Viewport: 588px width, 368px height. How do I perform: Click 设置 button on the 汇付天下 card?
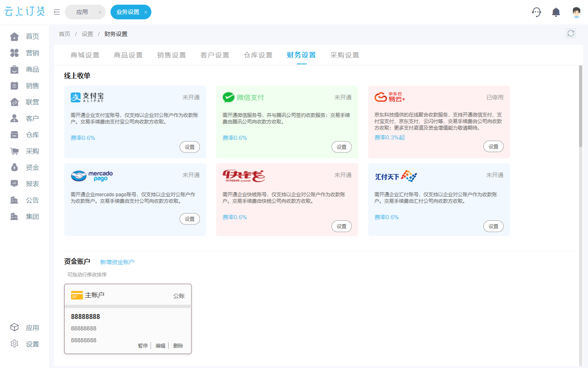tap(493, 227)
